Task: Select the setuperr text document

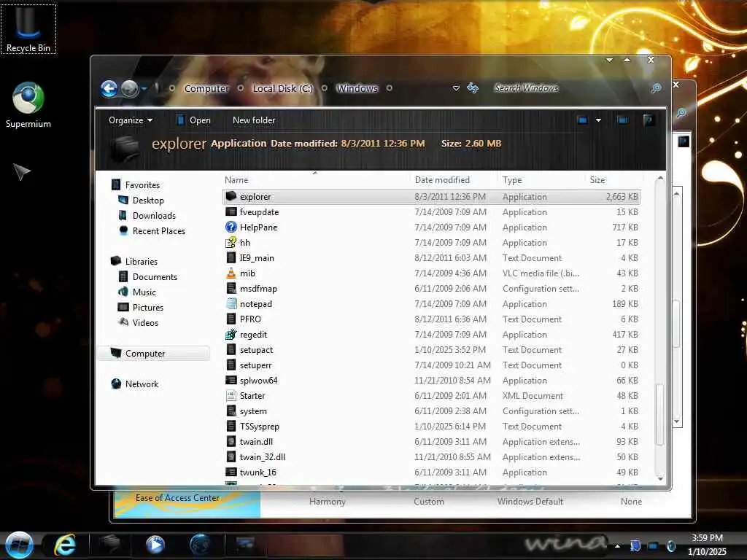Action: [x=431, y=365]
